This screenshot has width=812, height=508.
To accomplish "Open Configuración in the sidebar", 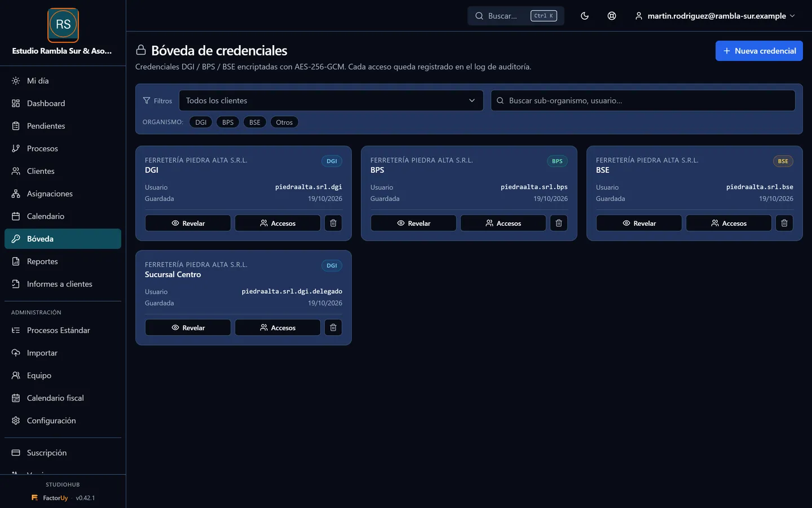I will point(63,421).
